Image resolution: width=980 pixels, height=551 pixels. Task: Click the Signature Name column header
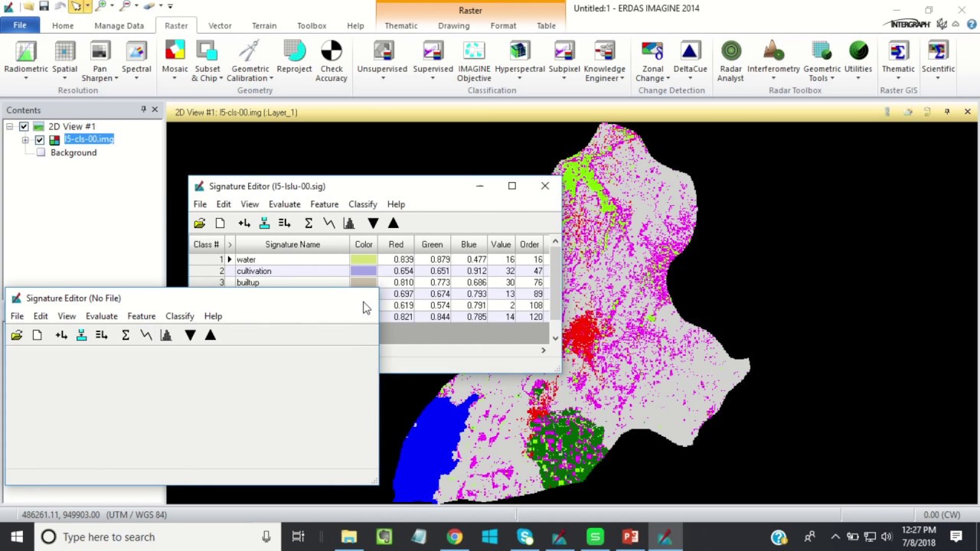[x=292, y=244]
